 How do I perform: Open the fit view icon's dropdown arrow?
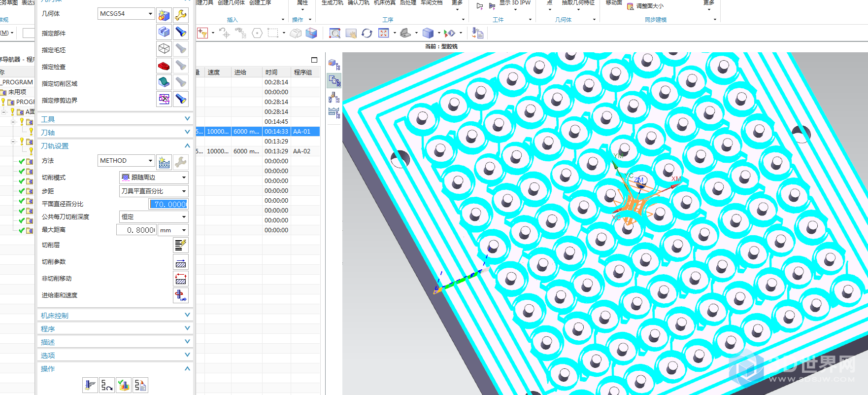tap(395, 33)
